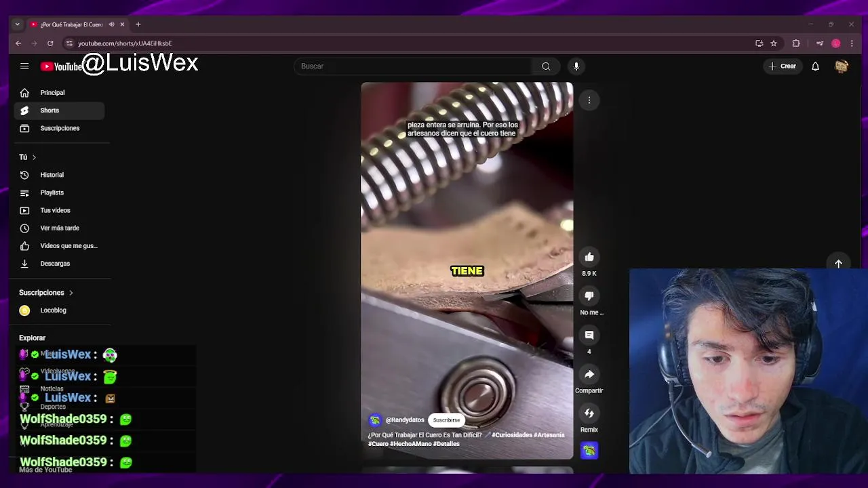
Task: Open Chrome media controls icon
Action: point(819,43)
